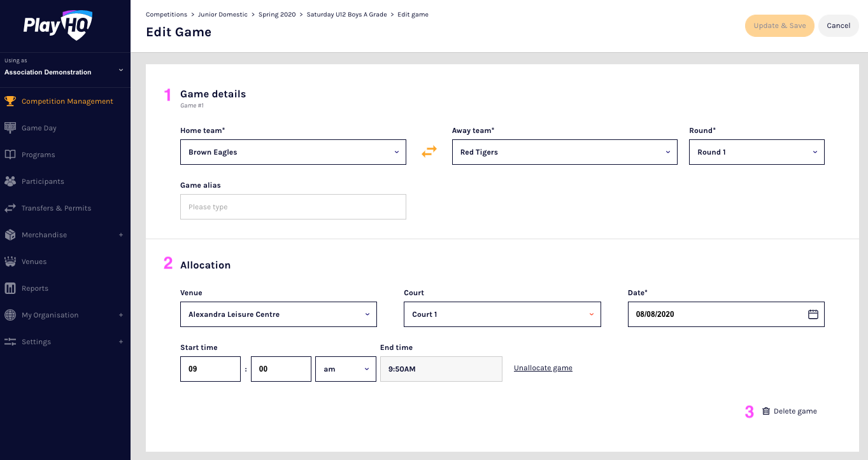Screen dimensions: 868x460
Task: Open the date picker calendar icon
Action: [x=813, y=314]
